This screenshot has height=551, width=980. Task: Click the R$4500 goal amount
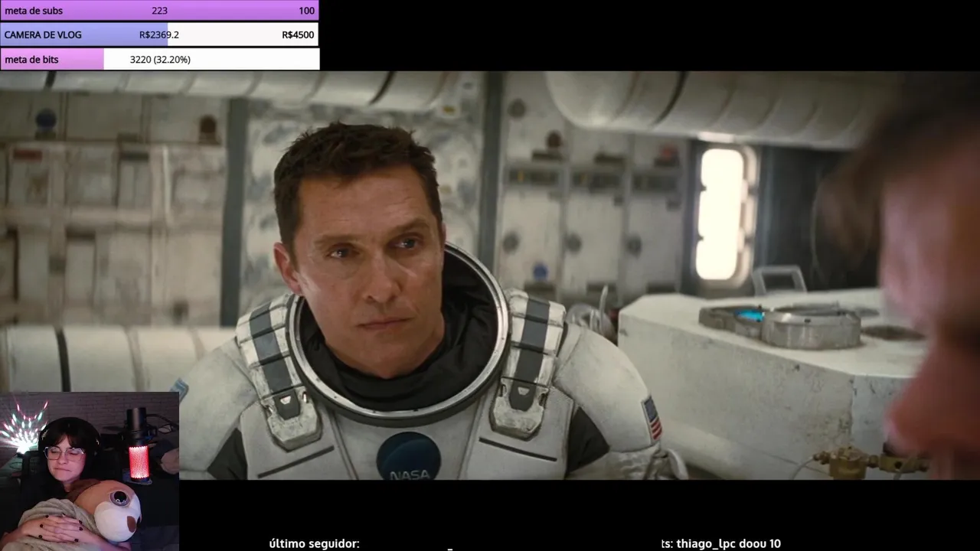click(298, 34)
